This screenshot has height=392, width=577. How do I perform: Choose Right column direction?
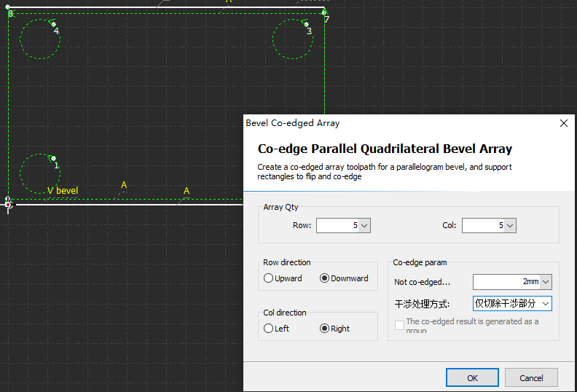pyautogui.click(x=324, y=329)
